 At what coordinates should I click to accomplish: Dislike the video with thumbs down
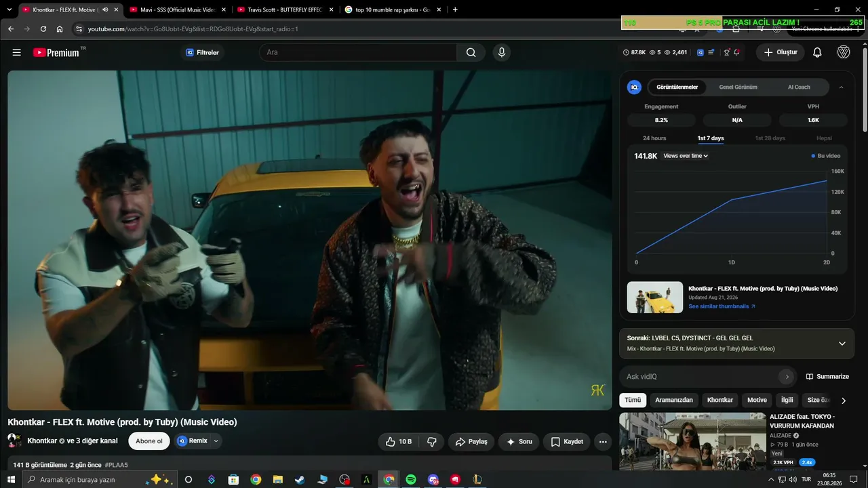(x=431, y=441)
